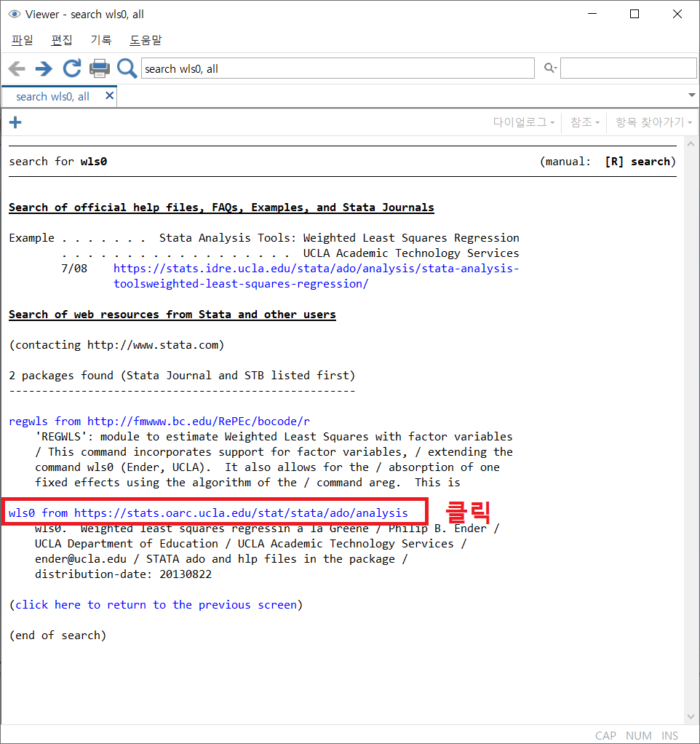Select the 'search wls0, all' tab
Image resolution: width=700 pixels, height=744 pixels.
(x=52, y=96)
